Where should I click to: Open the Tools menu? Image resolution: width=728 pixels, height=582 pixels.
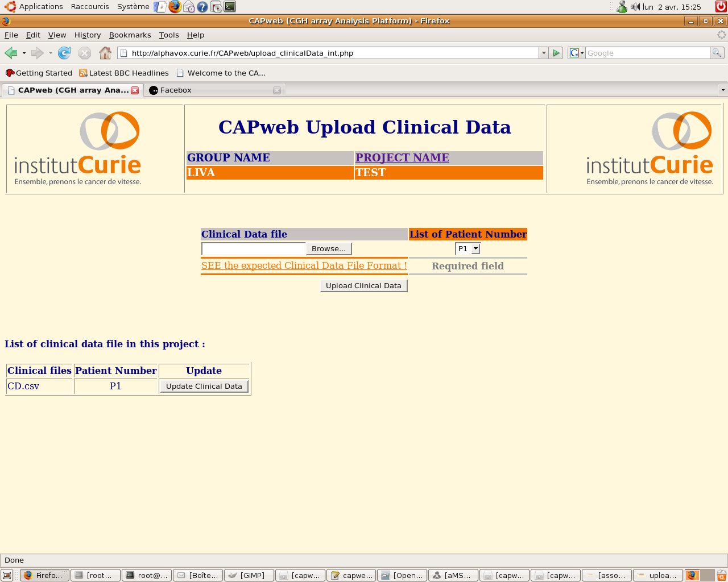point(169,35)
